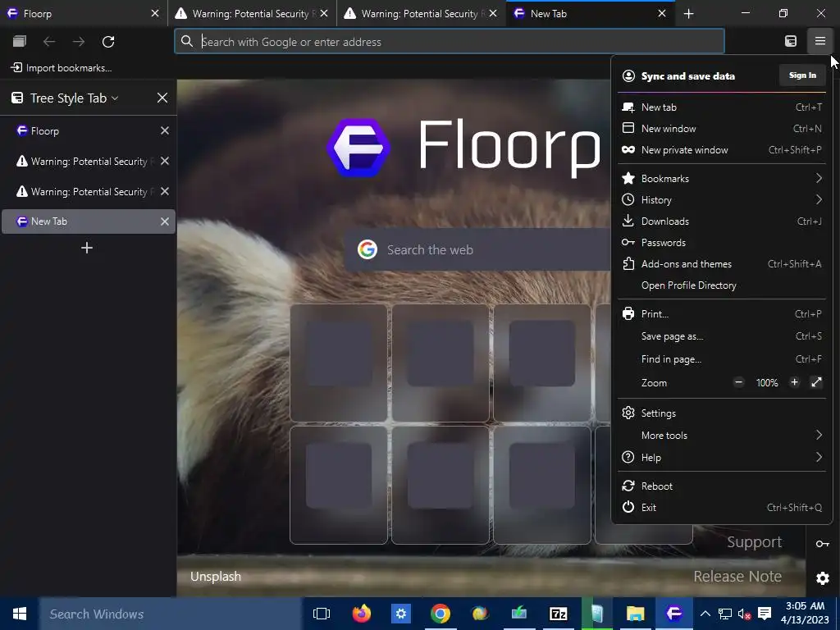Close New Tab entry in Tree Style Tab list
The width and height of the screenshot is (840, 630).
coord(165,221)
